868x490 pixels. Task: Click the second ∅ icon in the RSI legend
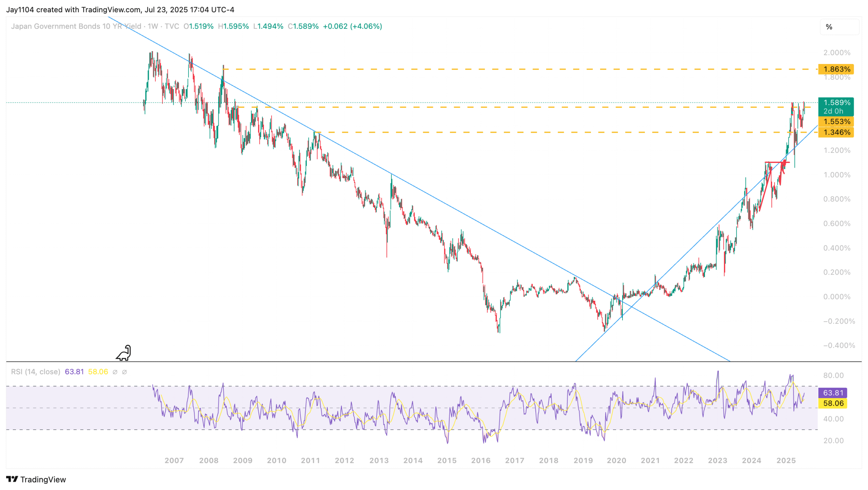pos(124,371)
